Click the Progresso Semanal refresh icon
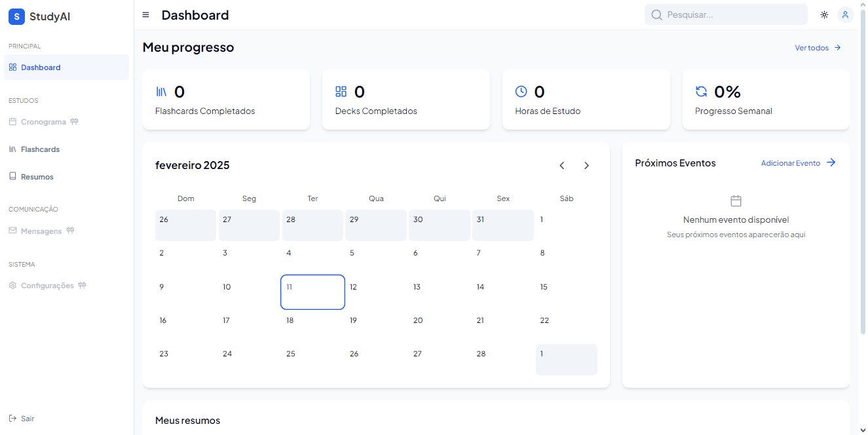Image resolution: width=868 pixels, height=435 pixels. (702, 91)
